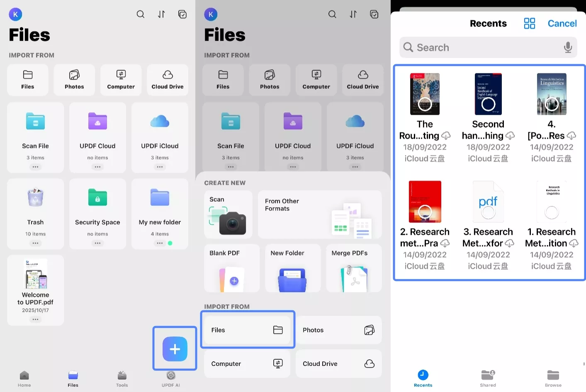Create a New Folder
The width and height of the screenshot is (586, 392).
pos(293,268)
